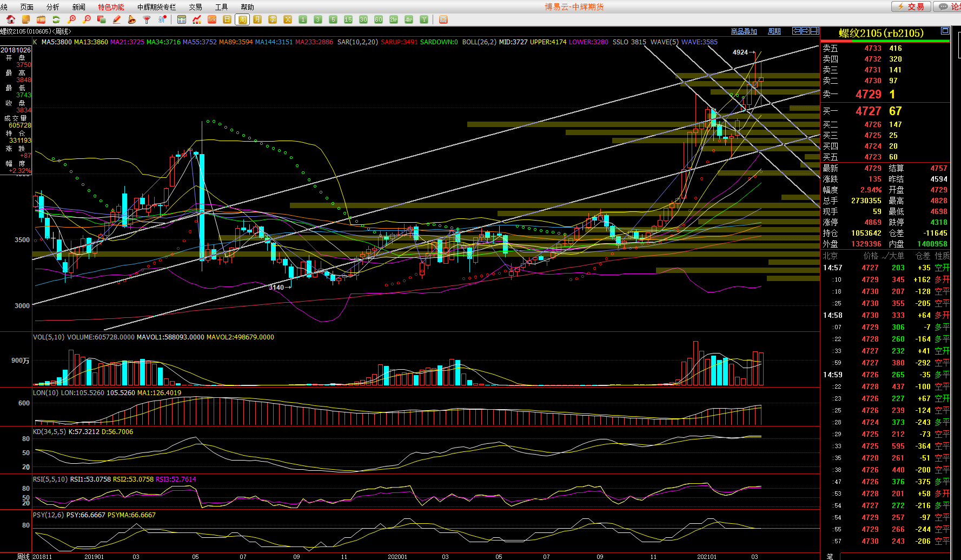Open the 中辉期货专栏 menu

click(x=156, y=7)
